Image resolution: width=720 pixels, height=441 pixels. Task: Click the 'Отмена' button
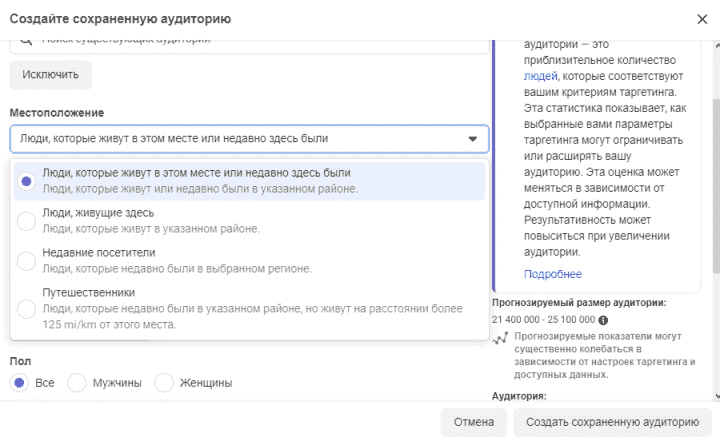pos(474,422)
